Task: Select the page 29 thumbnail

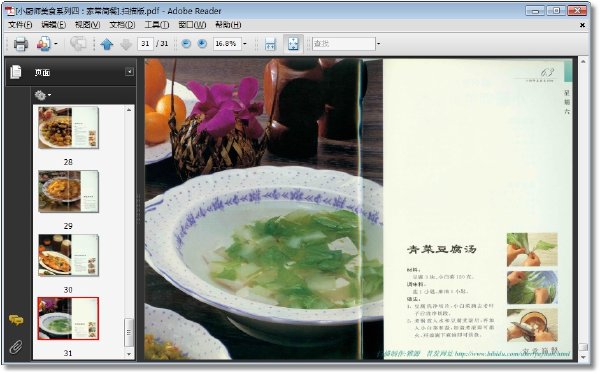Action: click(x=68, y=191)
